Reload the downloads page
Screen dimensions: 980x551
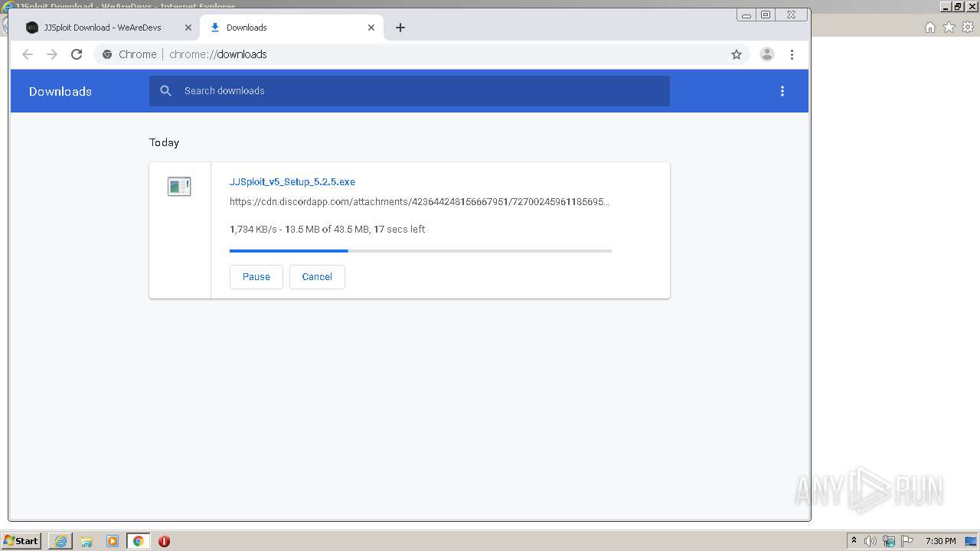[x=77, y=54]
